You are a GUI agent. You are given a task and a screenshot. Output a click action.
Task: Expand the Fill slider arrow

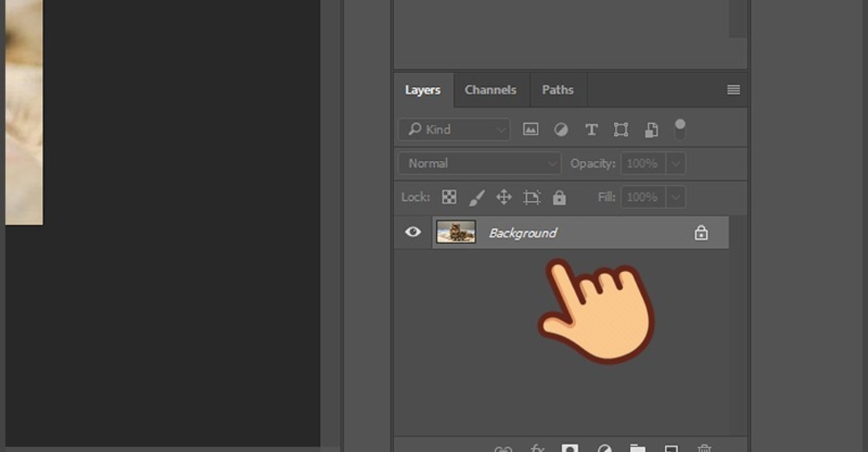click(x=675, y=197)
